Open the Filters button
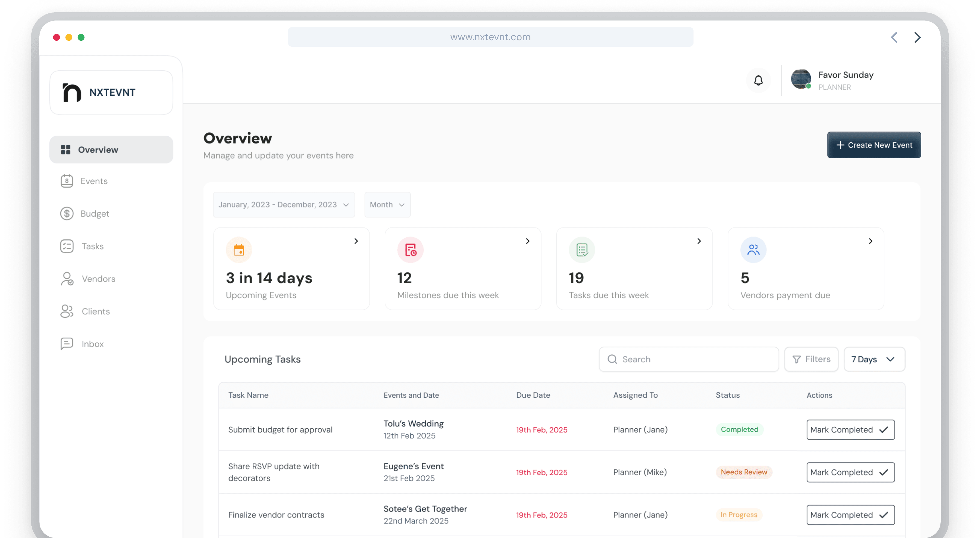Viewport: 980px width, 538px height. point(811,359)
